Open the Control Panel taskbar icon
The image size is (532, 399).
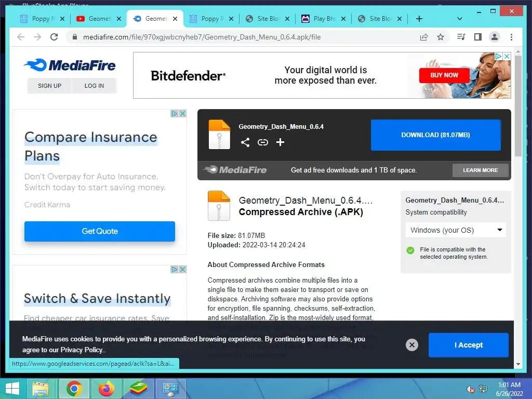tap(170, 389)
